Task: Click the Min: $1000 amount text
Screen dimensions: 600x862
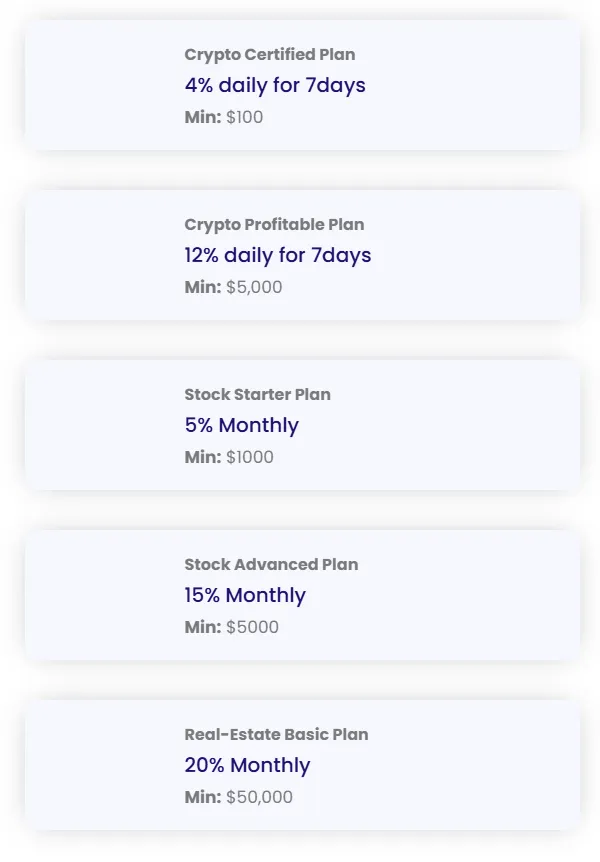Action: point(229,457)
